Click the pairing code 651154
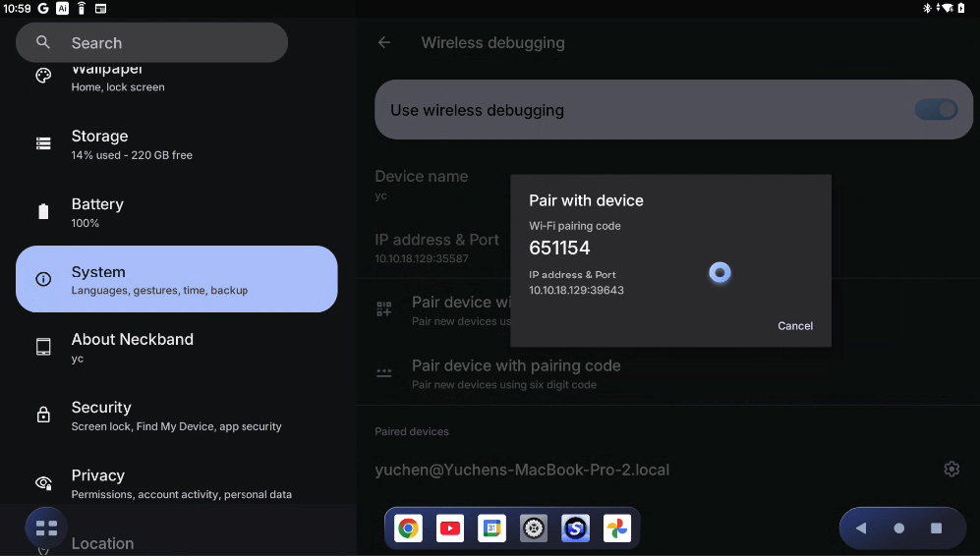This screenshot has width=980, height=556. point(559,248)
